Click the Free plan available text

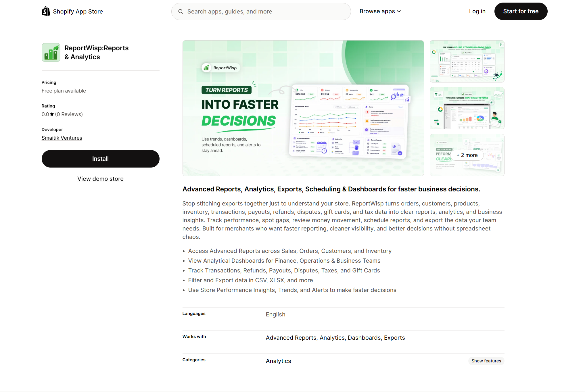pyautogui.click(x=64, y=91)
